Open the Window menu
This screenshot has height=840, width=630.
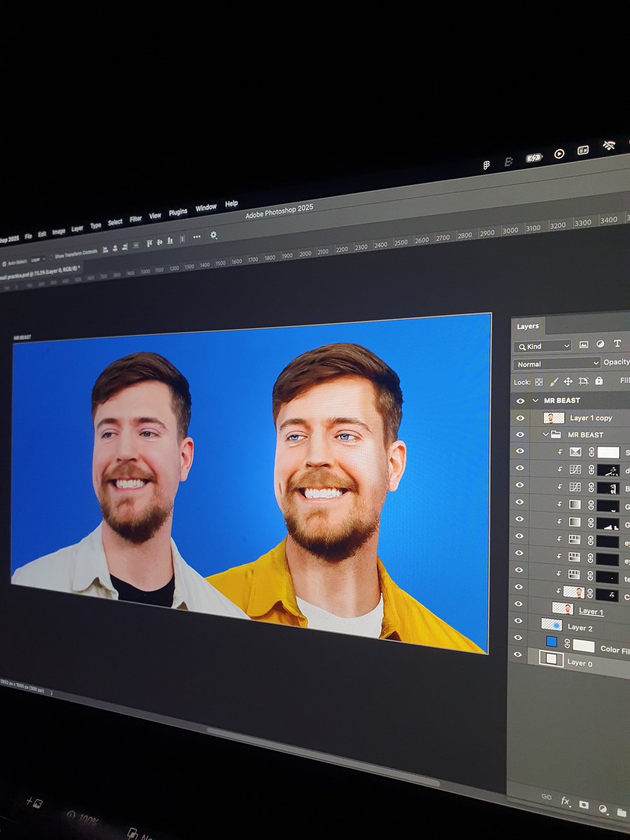[206, 208]
